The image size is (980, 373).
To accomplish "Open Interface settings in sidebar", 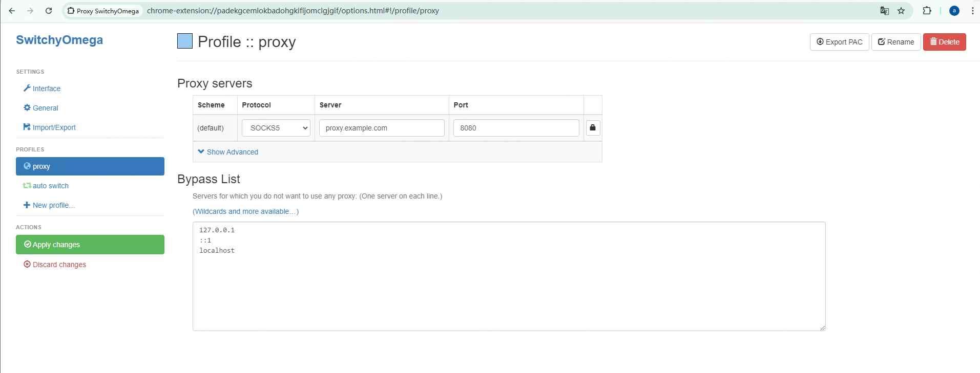I will point(46,89).
